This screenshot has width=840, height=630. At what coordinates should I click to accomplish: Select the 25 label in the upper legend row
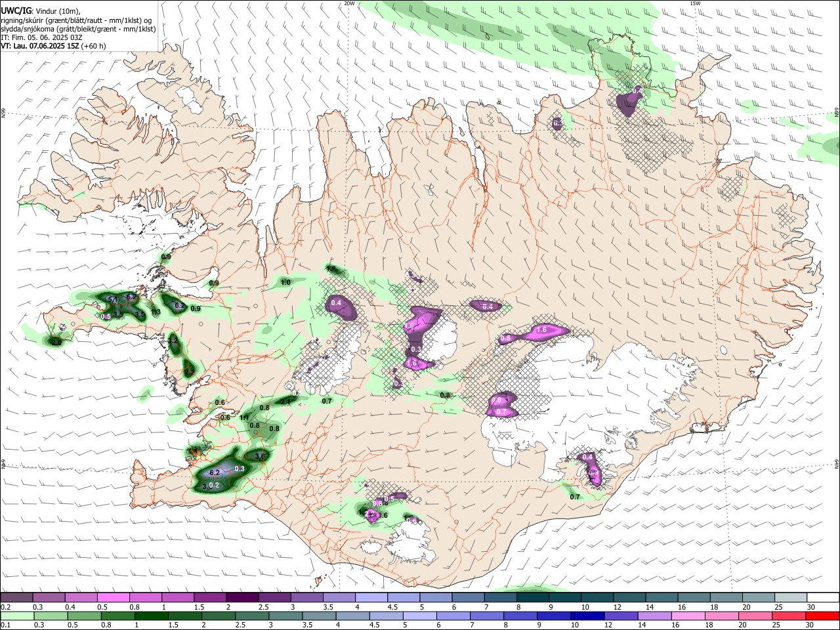point(778,607)
